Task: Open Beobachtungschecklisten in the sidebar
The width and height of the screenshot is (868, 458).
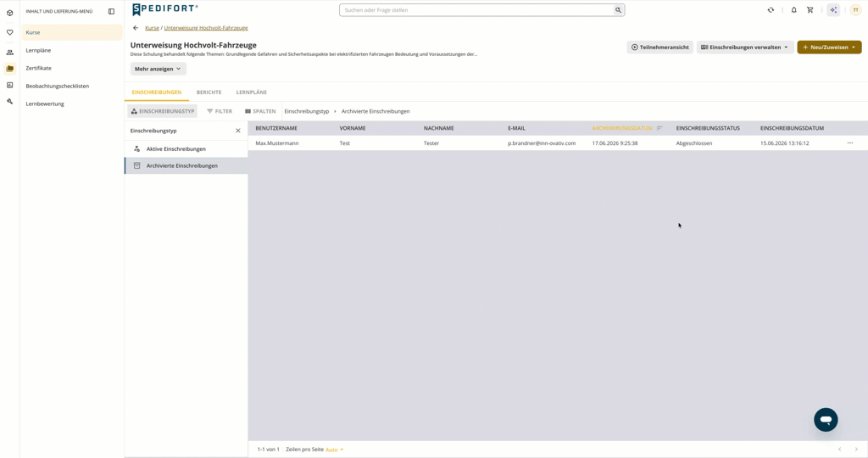Action: click(x=72, y=86)
